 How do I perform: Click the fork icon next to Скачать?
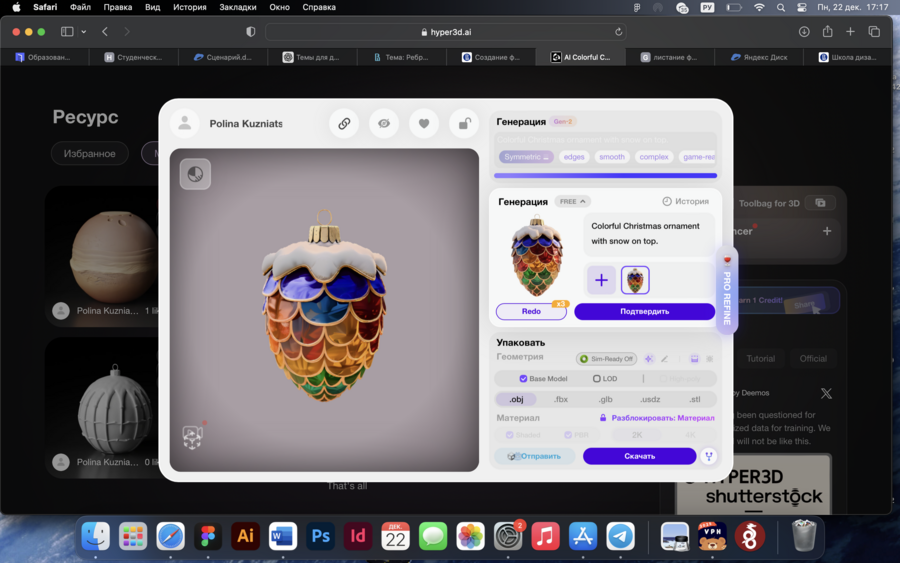pos(709,456)
